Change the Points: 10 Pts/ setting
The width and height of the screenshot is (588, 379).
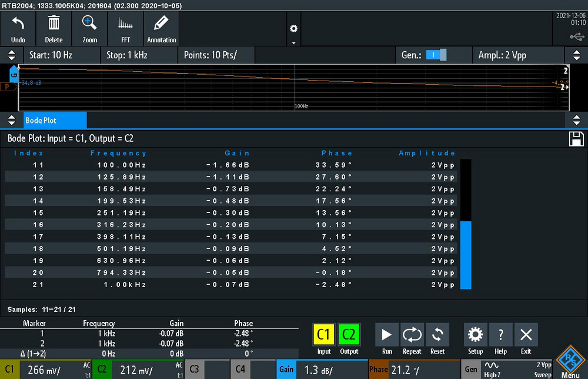(x=216, y=55)
